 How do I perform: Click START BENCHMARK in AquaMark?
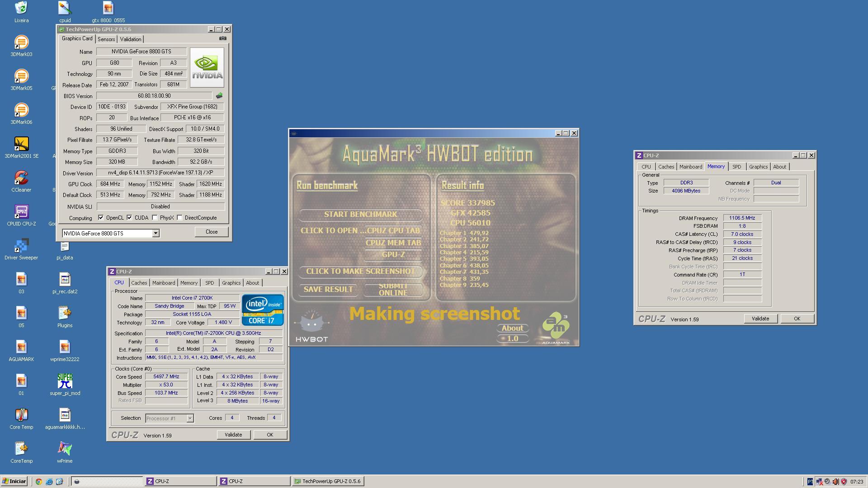click(361, 214)
